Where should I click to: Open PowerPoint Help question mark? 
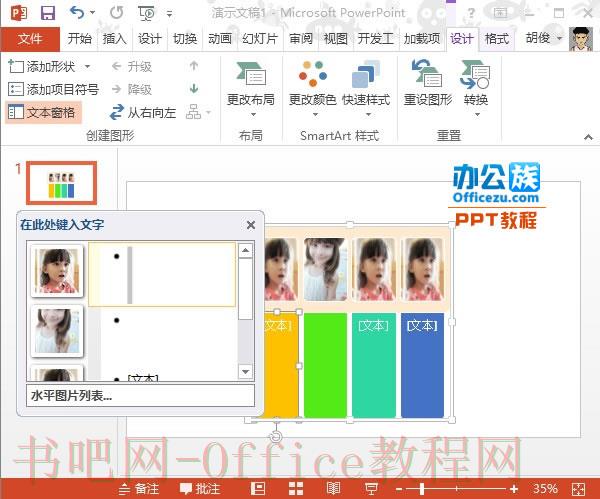[x=471, y=13]
